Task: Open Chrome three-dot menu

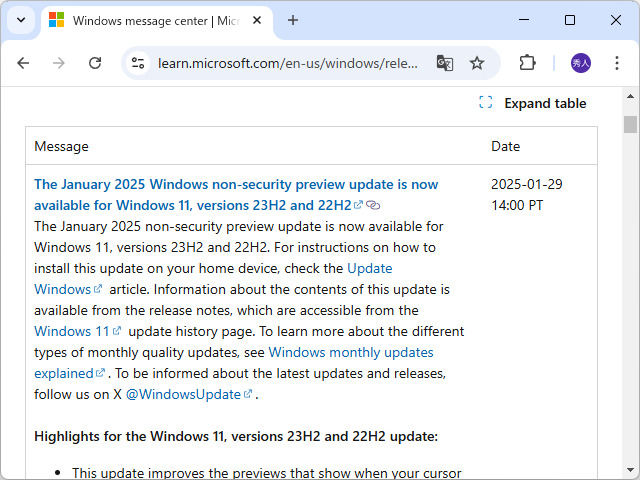Action: pyautogui.click(x=617, y=63)
